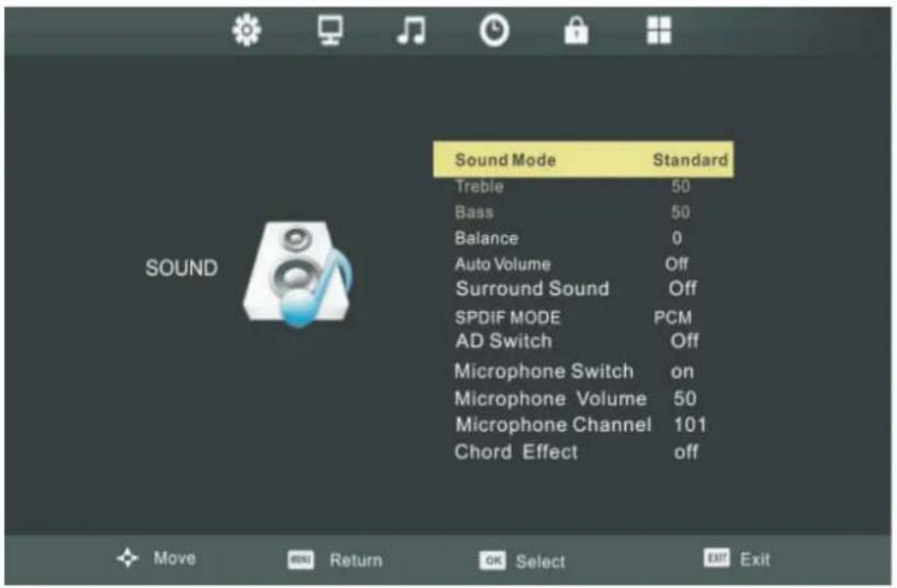Select the AD Switch setting
The image size is (897, 588).
[504, 341]
